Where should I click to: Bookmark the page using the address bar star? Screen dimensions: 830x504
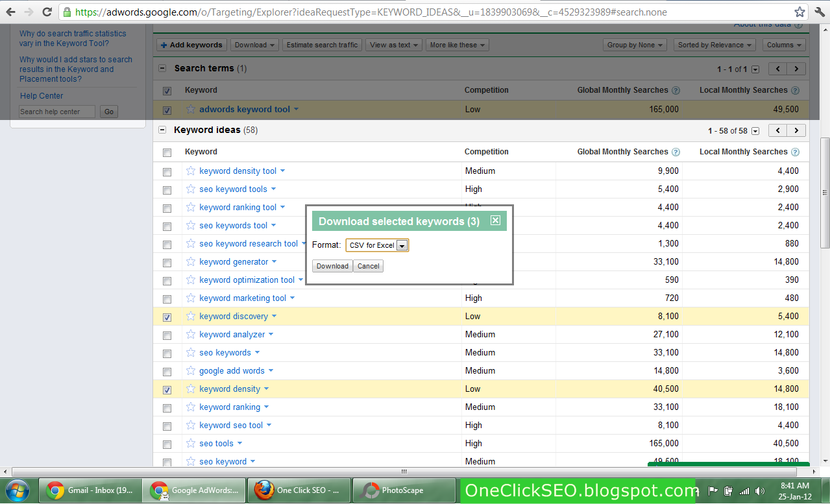pyautogui.click(x=801, y=11)
